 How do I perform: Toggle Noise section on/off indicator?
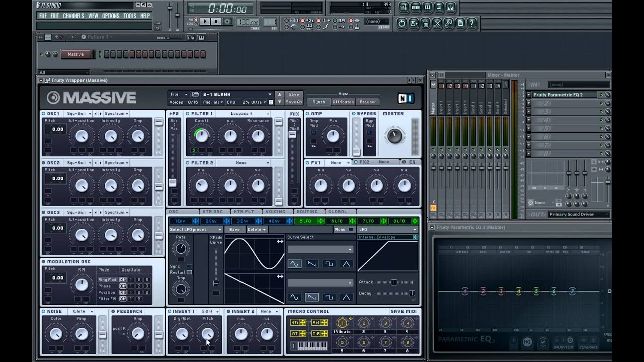click(44, 311)
